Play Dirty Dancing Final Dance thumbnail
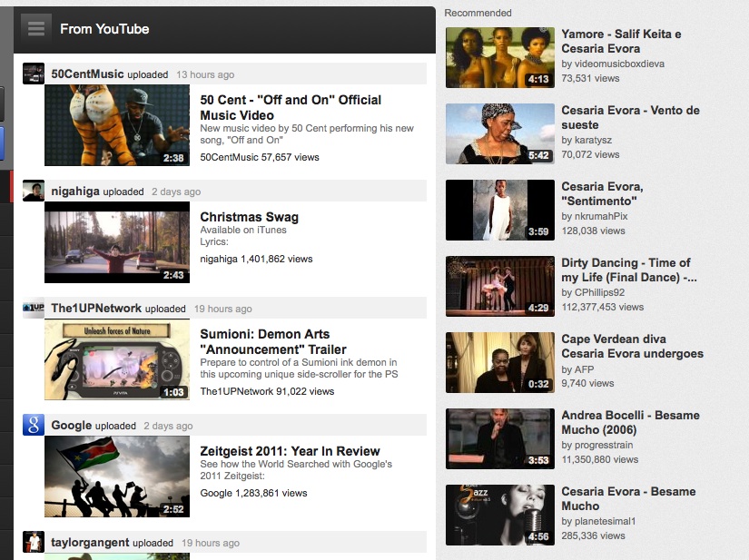The image size is (749, 560). pos(499,286)
